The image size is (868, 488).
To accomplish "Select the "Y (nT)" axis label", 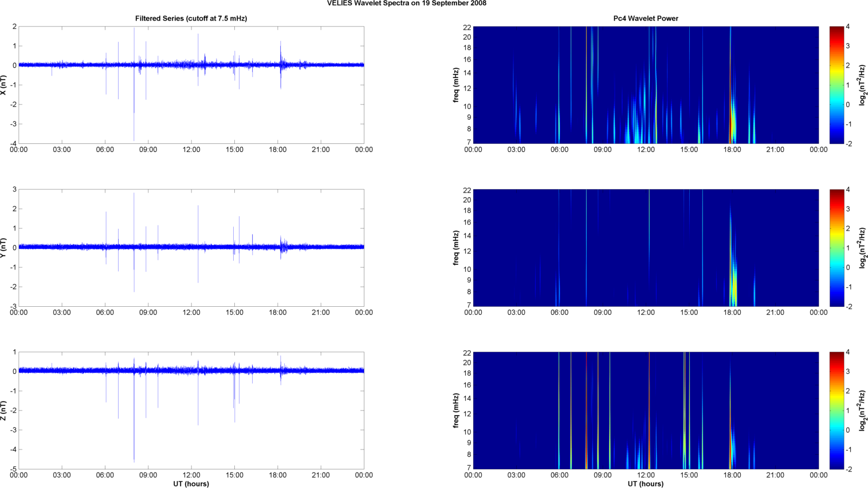I will point(4,248).
